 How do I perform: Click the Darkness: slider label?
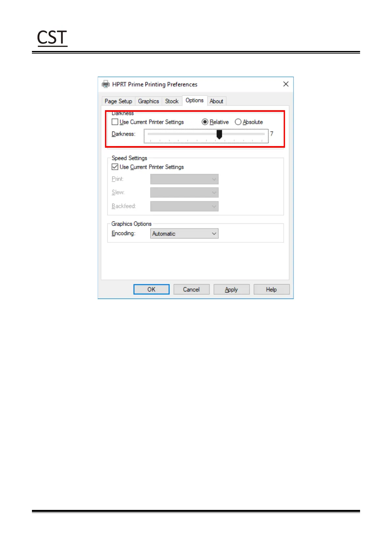click(123, 134)
